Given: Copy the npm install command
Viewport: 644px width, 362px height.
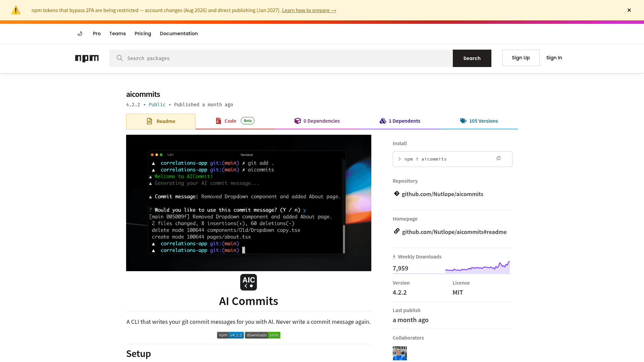Looking at the screenshot, I should pos(498,159).
